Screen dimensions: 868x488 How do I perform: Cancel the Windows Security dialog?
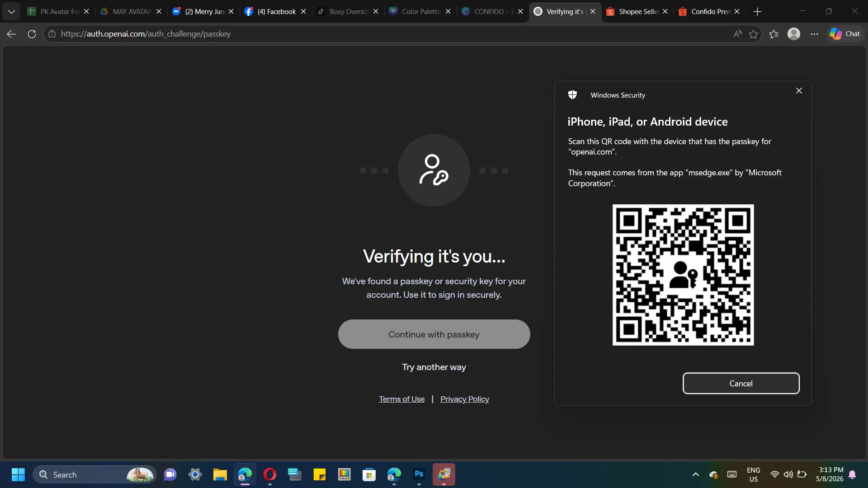click(x=741, y=383)
